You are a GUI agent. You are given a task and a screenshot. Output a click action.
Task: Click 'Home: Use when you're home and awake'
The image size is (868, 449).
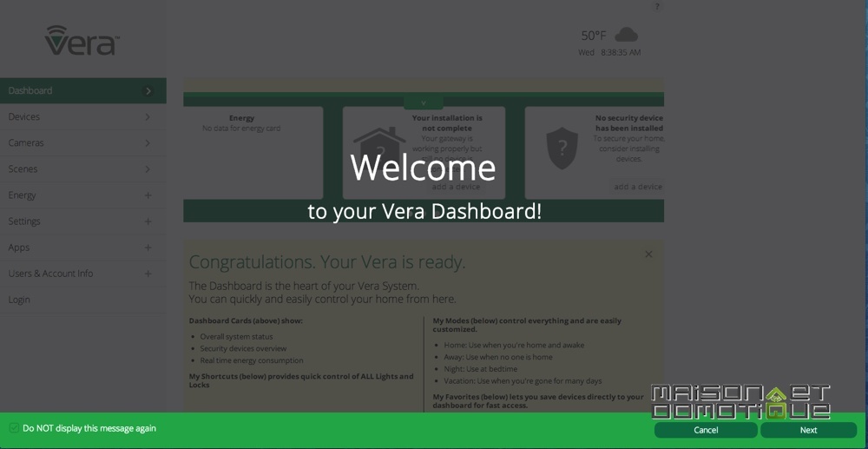(514, 345)
